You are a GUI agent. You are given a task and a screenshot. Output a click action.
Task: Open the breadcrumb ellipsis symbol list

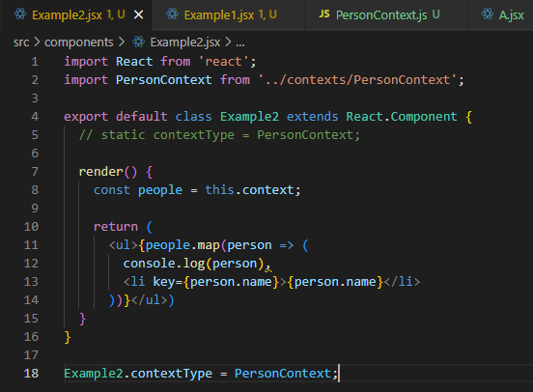click(240, 43)
